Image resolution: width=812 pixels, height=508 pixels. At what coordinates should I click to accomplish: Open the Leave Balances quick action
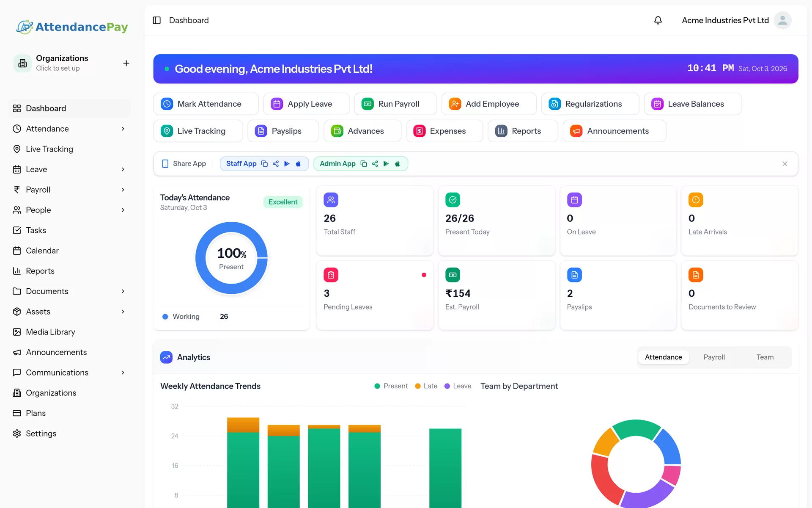692,104
